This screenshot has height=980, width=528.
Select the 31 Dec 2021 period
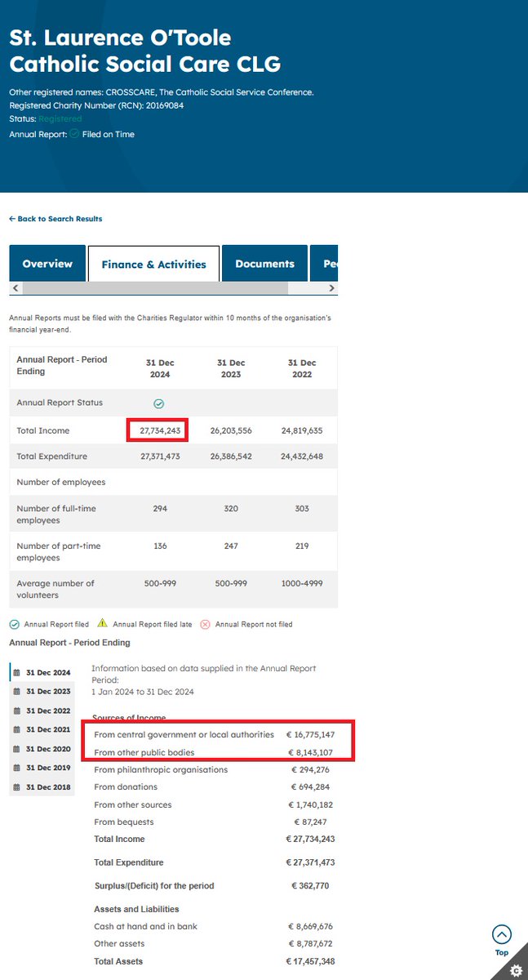42,730
